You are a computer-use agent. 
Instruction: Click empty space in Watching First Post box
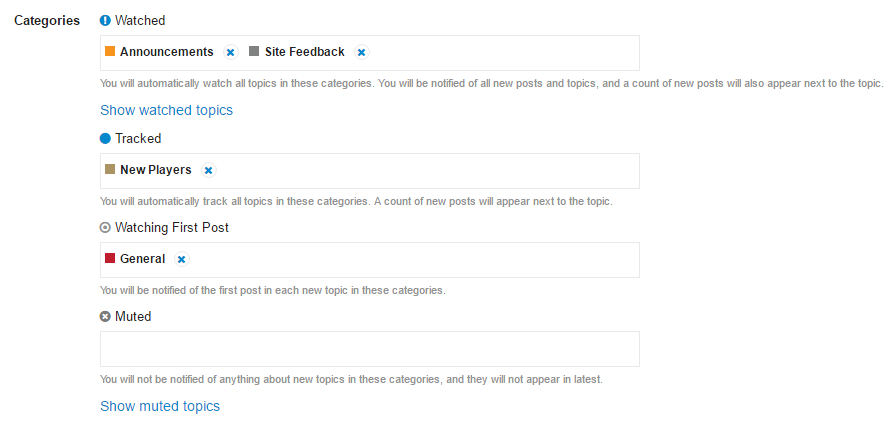coord(415,260)
